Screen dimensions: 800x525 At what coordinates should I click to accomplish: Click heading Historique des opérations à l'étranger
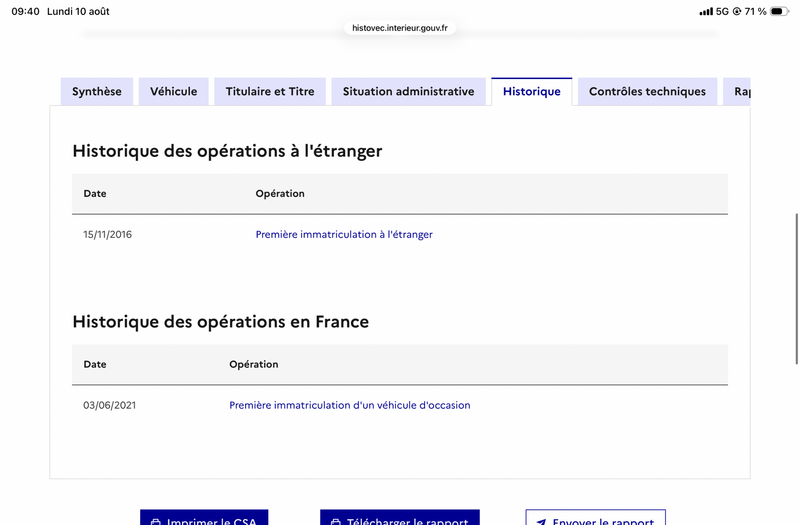point(227,151)
